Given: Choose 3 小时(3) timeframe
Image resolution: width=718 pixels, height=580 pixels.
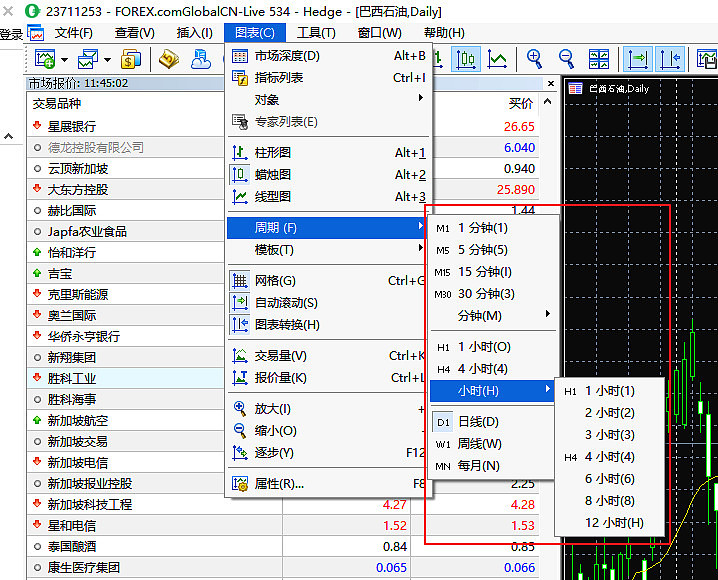Looking at the screenshot, I should click(609, 435).
